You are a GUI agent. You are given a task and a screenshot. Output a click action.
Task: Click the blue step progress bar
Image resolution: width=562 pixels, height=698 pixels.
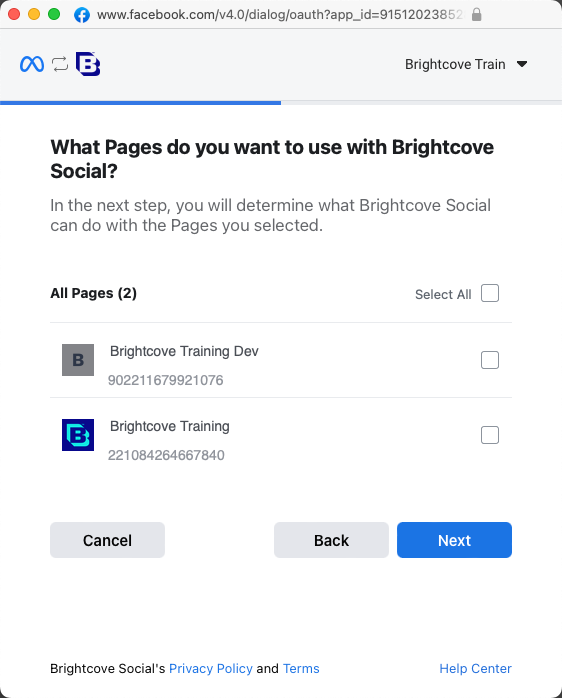pyautogui.click(x=140, y=103)
